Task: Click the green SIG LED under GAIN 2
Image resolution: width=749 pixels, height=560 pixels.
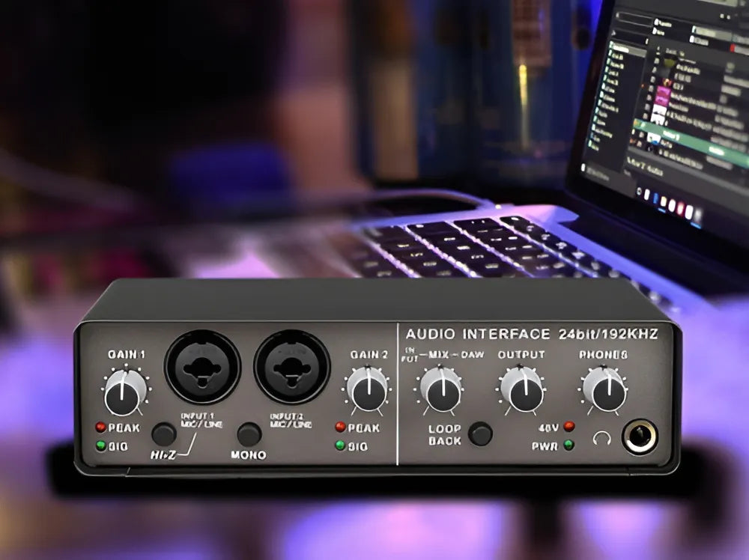Action: (x=341, y=446)
